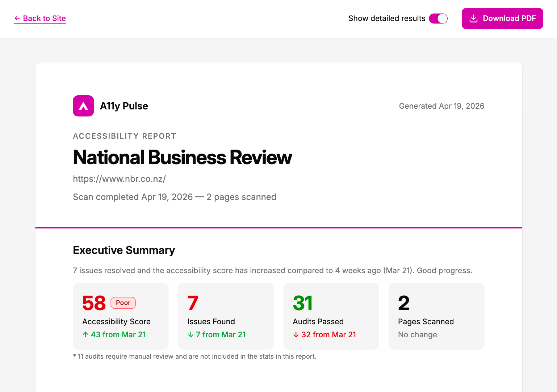Click the red down arrow beside 32 from Mar 21

[296, 335]
